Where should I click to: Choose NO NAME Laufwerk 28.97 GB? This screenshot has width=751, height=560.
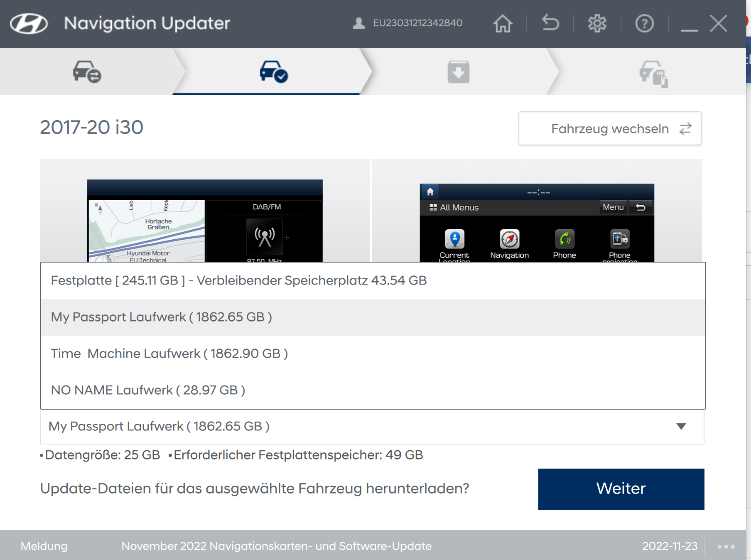[373, 390]
